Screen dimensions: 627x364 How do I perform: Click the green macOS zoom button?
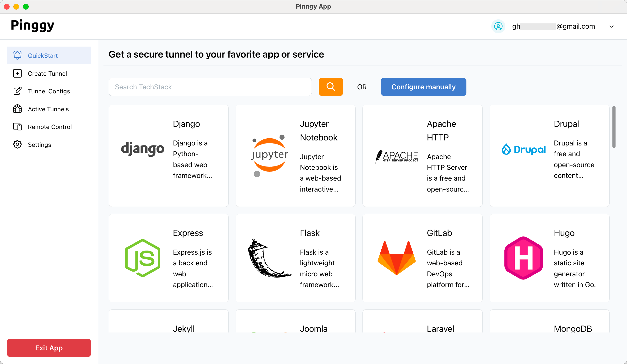26,6
